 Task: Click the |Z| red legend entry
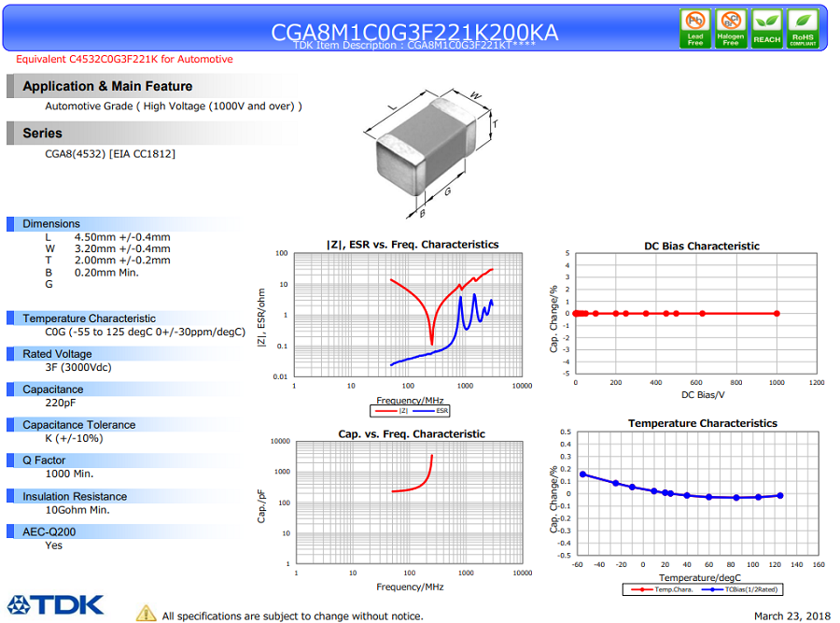coord(392,411)
